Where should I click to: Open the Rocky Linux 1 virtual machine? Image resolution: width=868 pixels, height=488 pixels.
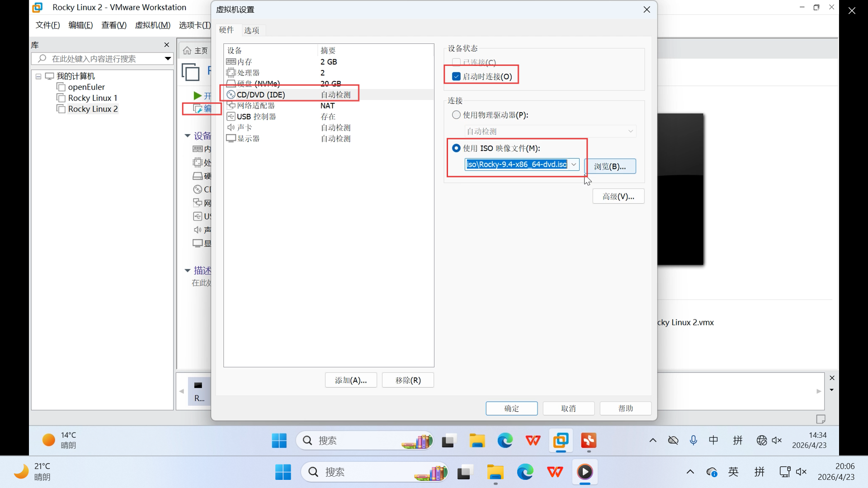(92, 98)
